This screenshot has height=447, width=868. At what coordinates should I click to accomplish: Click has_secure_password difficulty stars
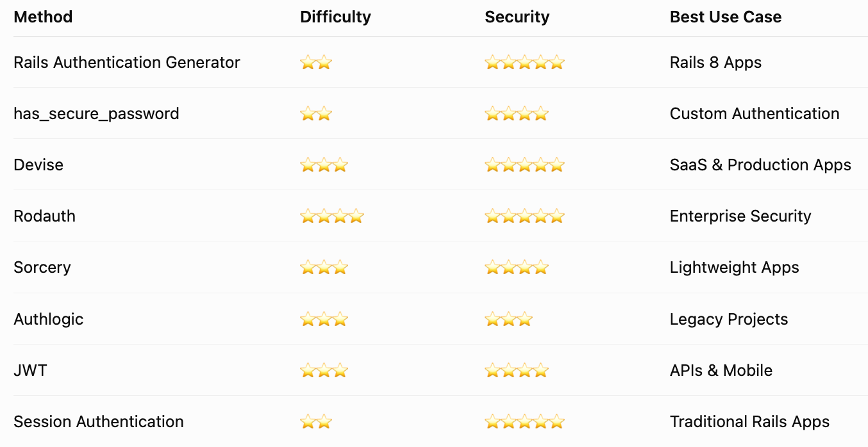click(x=316, y=114)
